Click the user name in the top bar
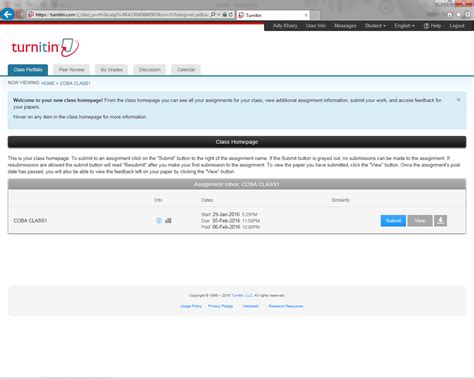Viewport: 474px width, 379px height. point(285,26)
